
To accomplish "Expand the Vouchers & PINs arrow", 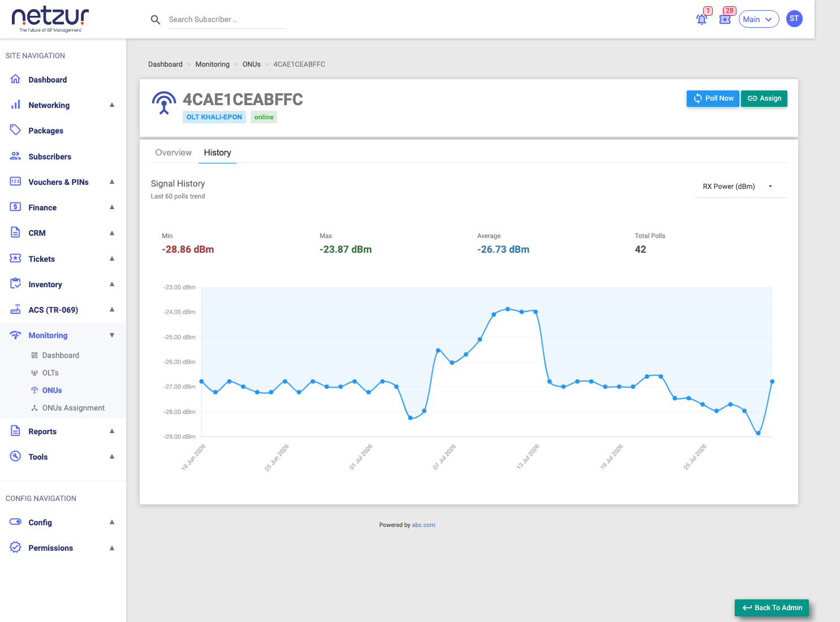I will click(112, 182).
